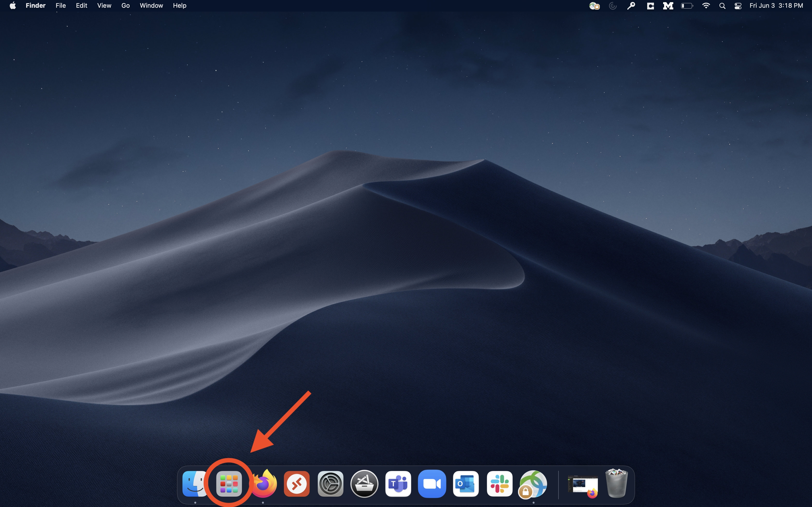812x507 pixels.
Task: Open Zoom from the Dock
Action: [x=432, y=484]
